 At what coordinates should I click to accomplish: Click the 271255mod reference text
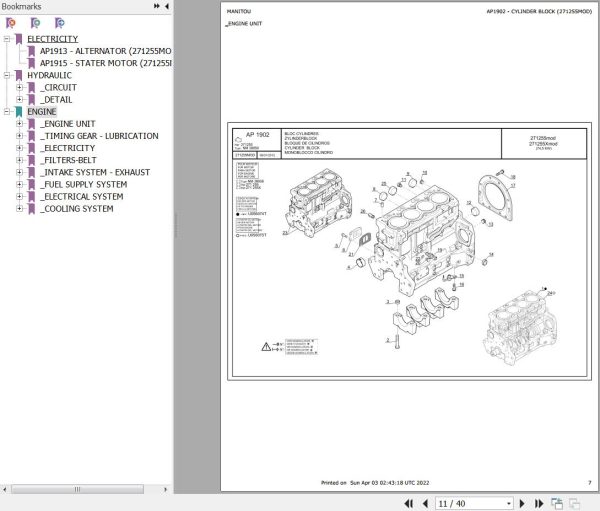(543, 138)
